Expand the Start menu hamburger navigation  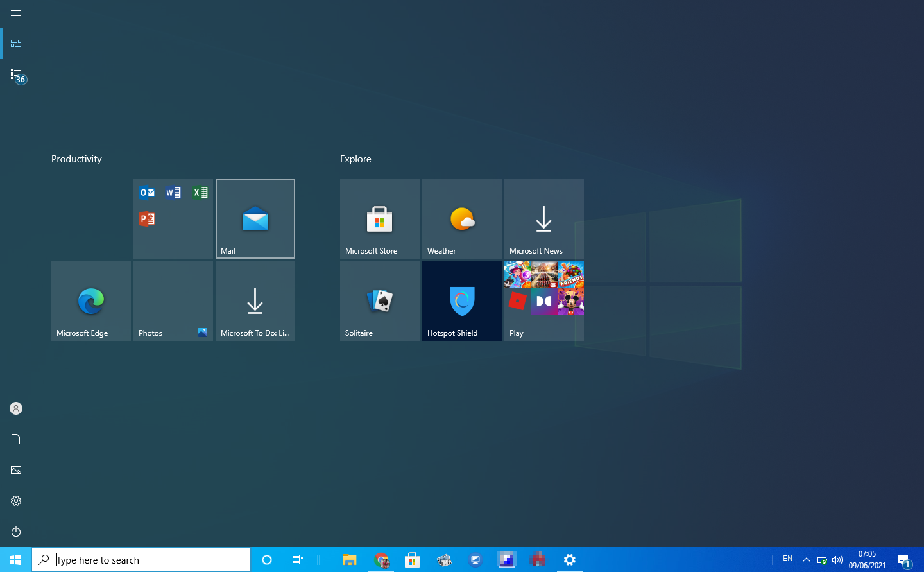tap(16, 13)
